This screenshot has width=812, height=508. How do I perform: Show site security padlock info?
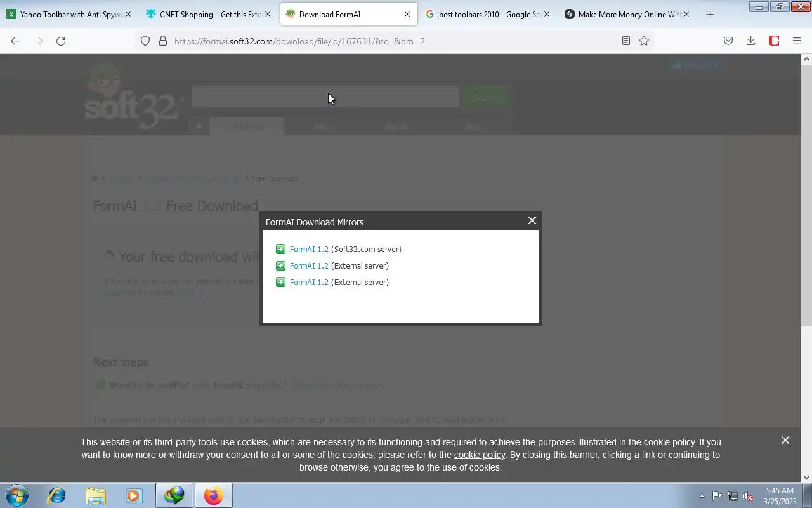(163, 41)
